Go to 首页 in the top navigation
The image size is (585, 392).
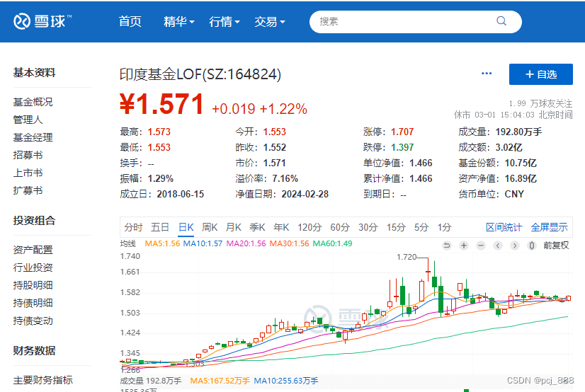click(130, 22)
